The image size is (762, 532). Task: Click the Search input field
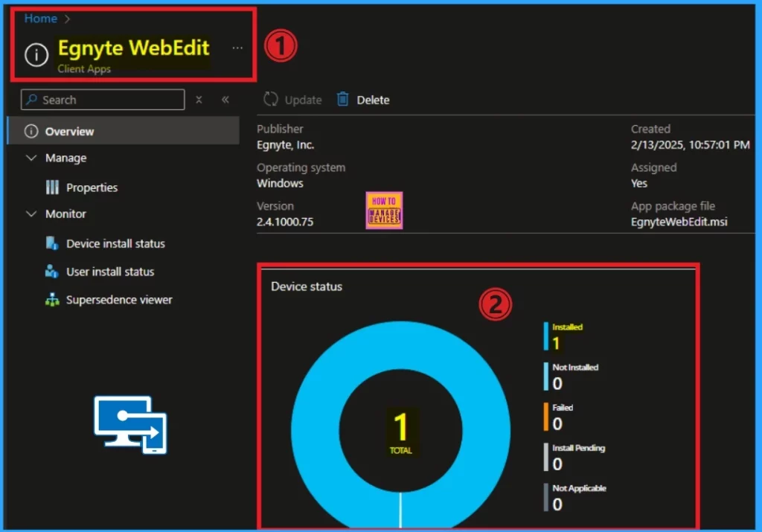[103, 100]
